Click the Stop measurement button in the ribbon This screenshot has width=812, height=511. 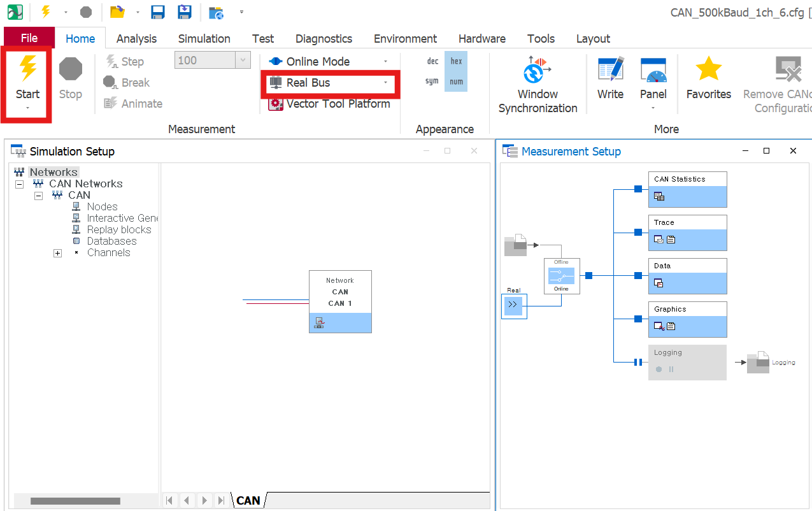point(71,79)
